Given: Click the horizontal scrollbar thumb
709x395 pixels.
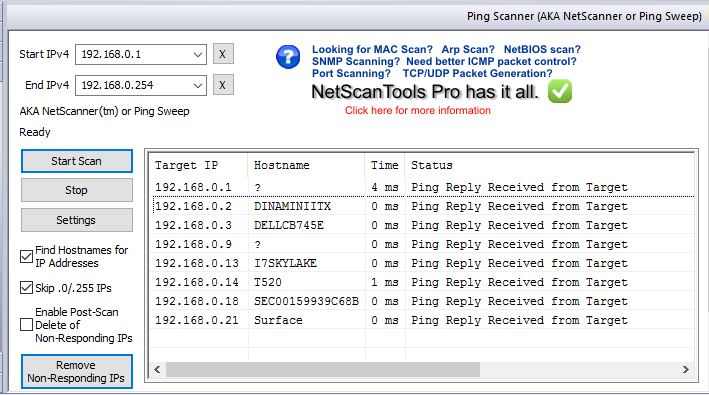Looking at the screenshot, I should point(323,369).
